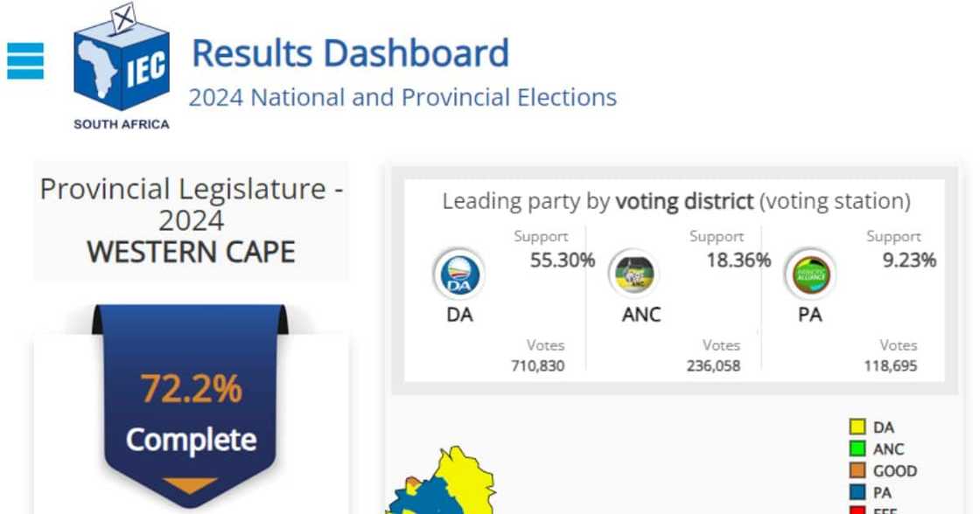Screen dimensions: 980x514
Task: Open the hamburger menu
Action: 25,61
